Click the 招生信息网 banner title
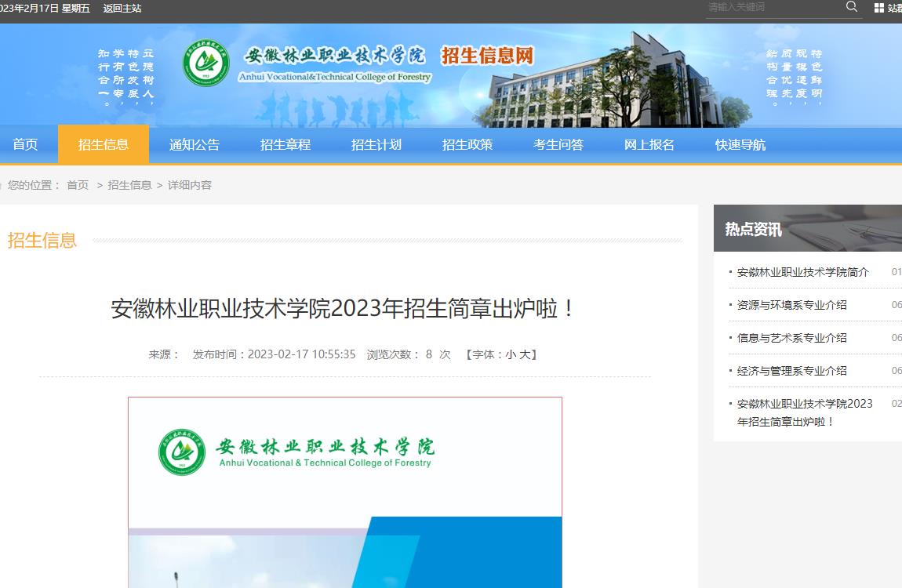Screen dimensions: 902x588 [x=487, y=56]
